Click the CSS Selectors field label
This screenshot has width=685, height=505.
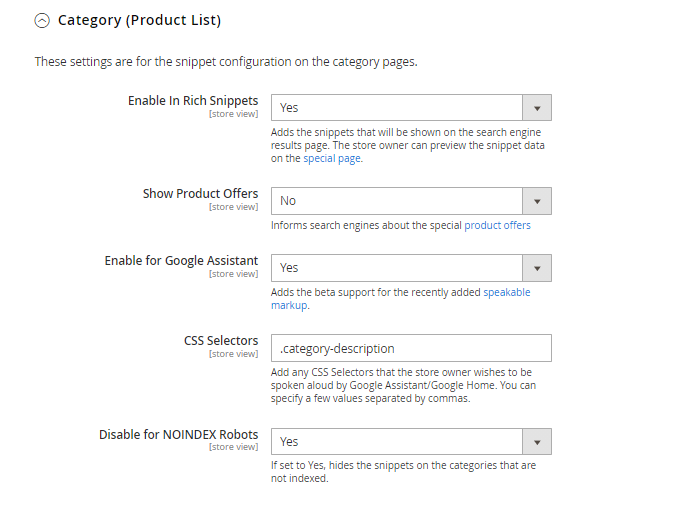coord(221,341)
